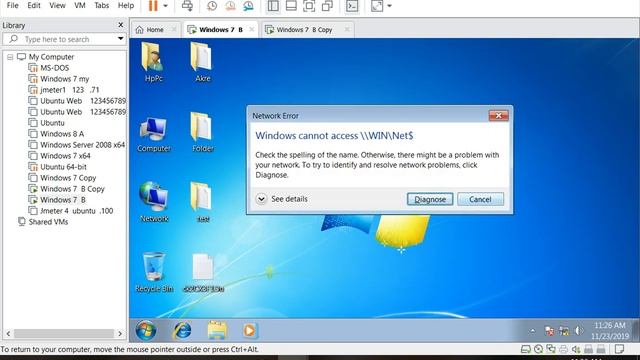Image resolution: width=640 pixels, height=360 pixels.
Task: Click the library scrollbar right arrow
Action: click(120, 333)
